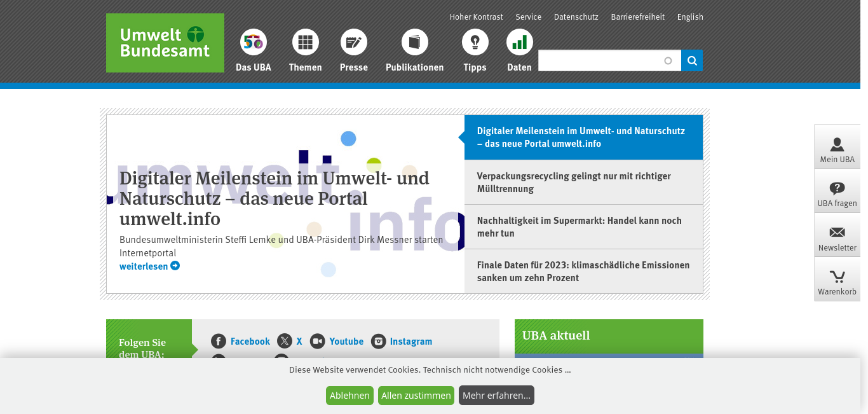This screenshot has width=868, height=414.
Task: Open the main teaser headline umwelt.info
Action: click(x=275, y=198)
